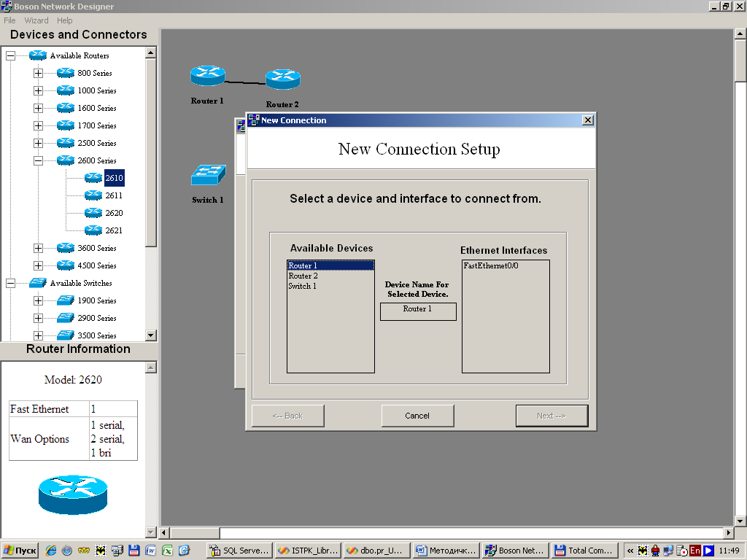Click the 3500 Series switch icon
Viewport: 747px width, 560px height.
pyautogui.click(x=65, y=335)
